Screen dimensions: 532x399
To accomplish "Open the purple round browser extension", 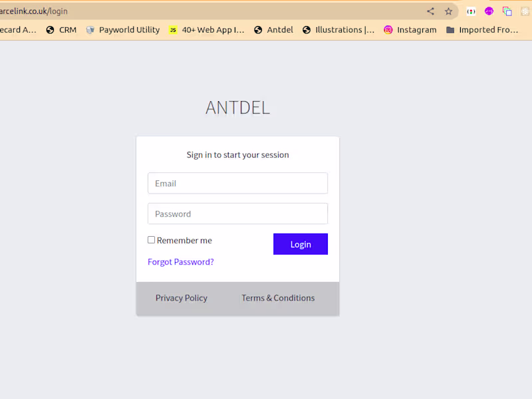I will (489, 11).
